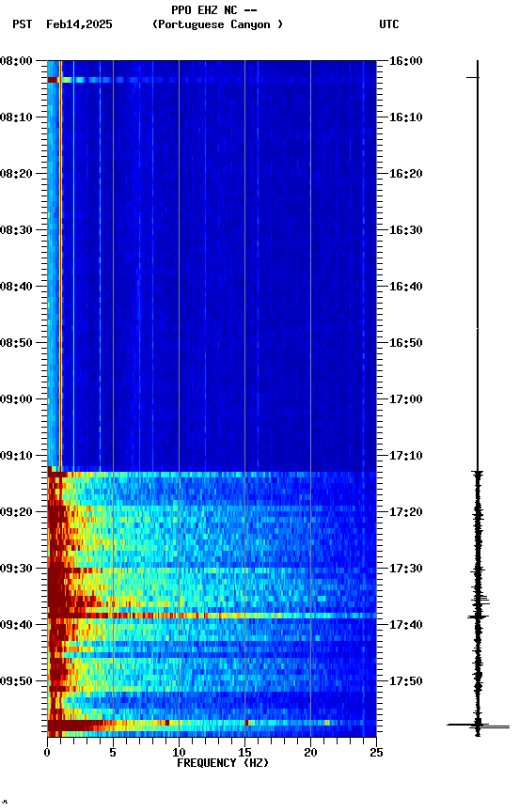Screen dimensions: 519x812
Task: Click the 16:30 UTC time label
Action: [x=406, y=230]
